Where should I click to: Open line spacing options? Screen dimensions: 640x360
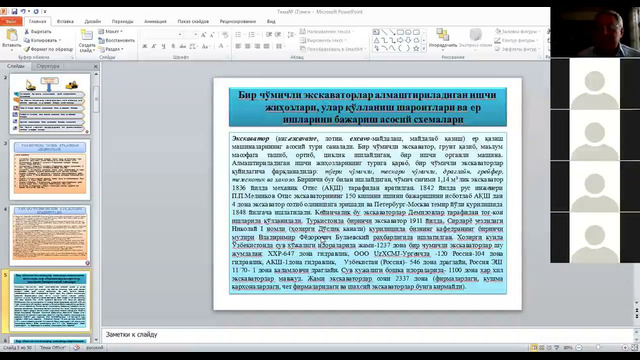tap(291, 35)
